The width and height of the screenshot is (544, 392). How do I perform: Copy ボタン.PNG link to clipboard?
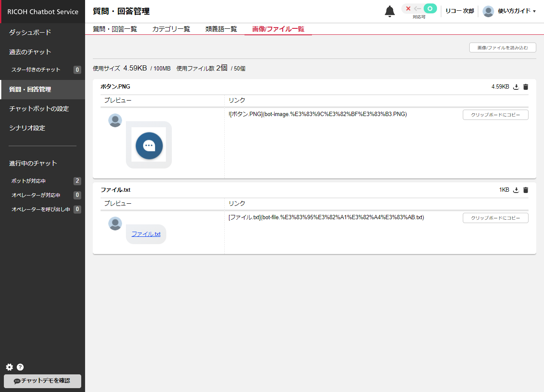click(x=495, y=115)
